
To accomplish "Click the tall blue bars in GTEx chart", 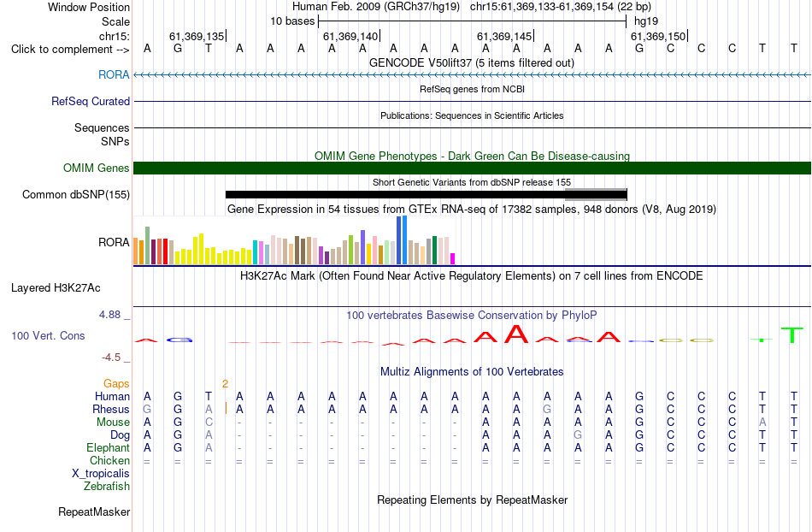I will pos(402,240).
